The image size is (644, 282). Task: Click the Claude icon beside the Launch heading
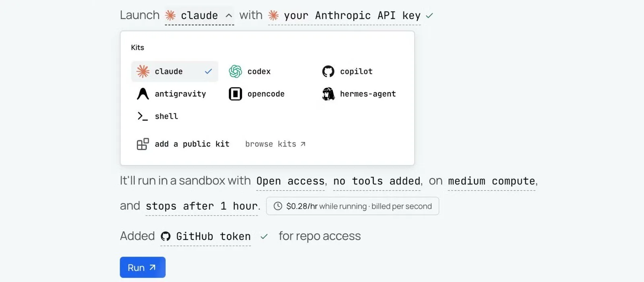tap(171, 15)
